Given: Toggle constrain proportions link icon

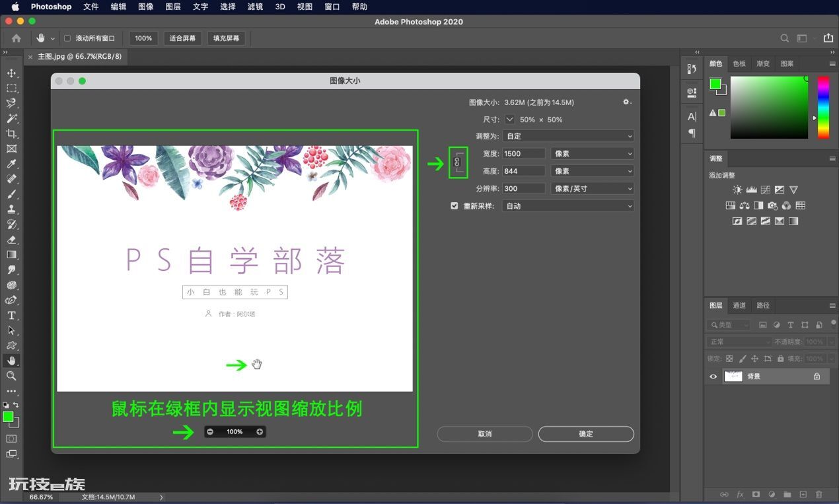Looking at the screenshot, I should (x=457, y=162).
